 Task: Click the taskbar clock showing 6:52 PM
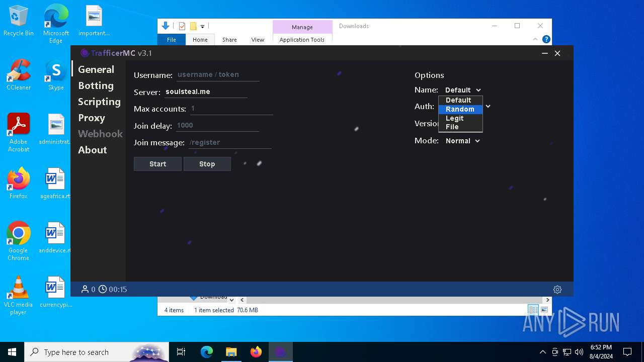pyautogui.click(x=601, y=352)
